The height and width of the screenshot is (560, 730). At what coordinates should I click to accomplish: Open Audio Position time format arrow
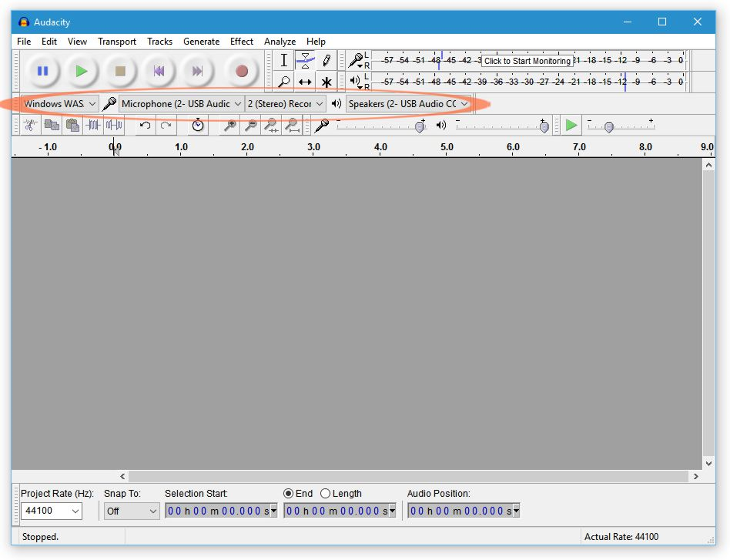click(x=516, y=511)
